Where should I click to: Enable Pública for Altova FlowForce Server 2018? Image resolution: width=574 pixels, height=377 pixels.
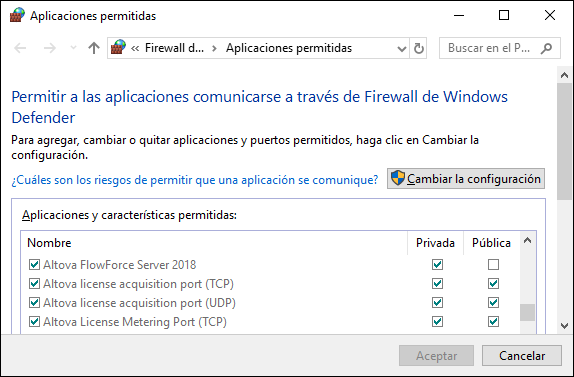click(x=493, y=265)
